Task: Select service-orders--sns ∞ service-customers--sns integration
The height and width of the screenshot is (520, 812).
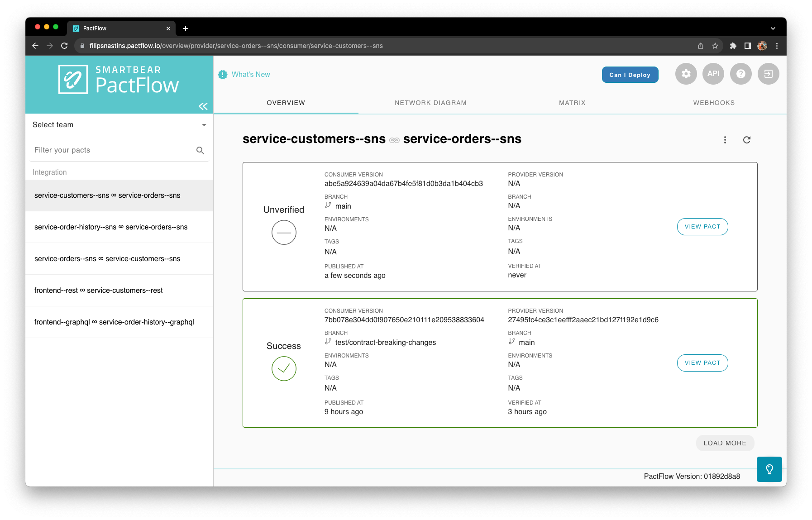Action: 119,259
